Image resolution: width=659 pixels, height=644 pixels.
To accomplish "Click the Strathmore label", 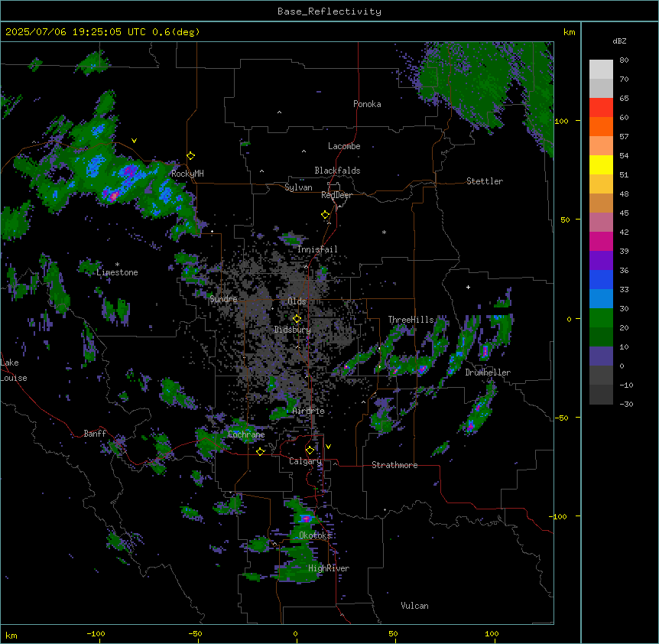I will click(x=394, y=465).
